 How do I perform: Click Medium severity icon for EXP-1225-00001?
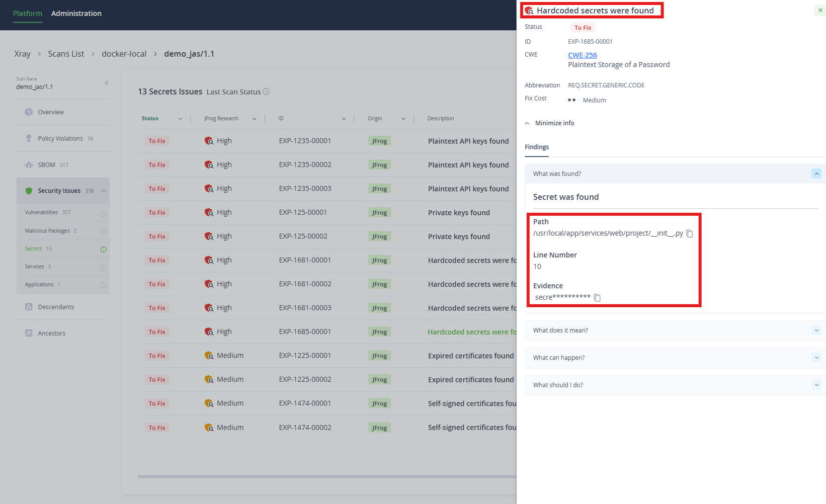pos(209,355)
